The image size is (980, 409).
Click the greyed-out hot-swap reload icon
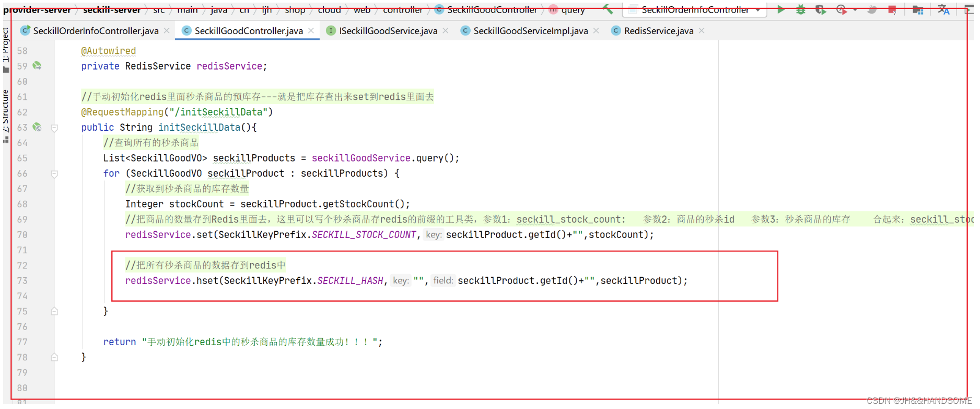pos(872,9)
